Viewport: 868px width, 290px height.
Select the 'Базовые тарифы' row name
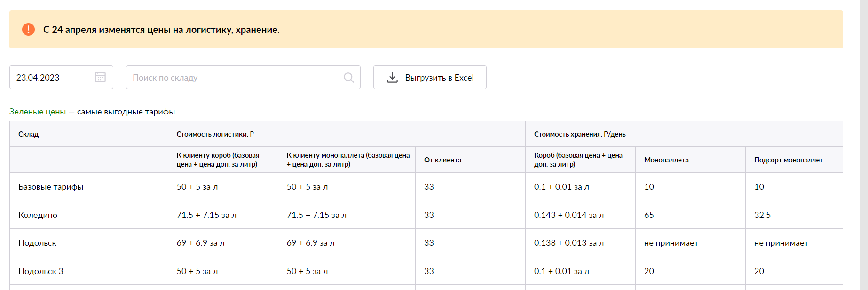point(51,187)
